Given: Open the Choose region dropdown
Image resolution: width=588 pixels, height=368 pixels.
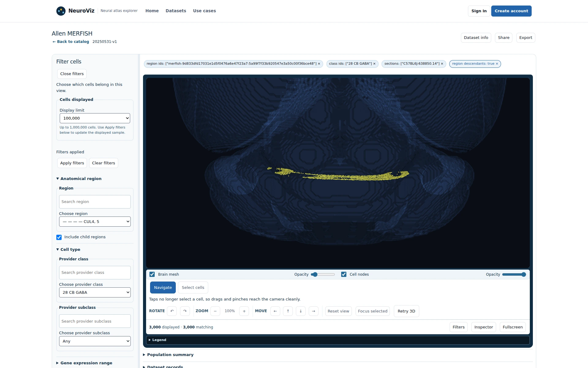Looking at the screenshot, I should tap(95, 222).
